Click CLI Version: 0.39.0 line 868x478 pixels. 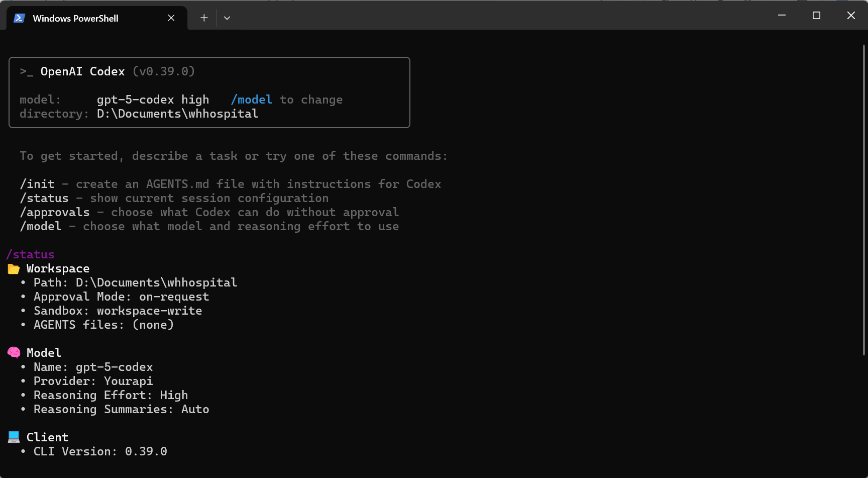pos(100,451)
